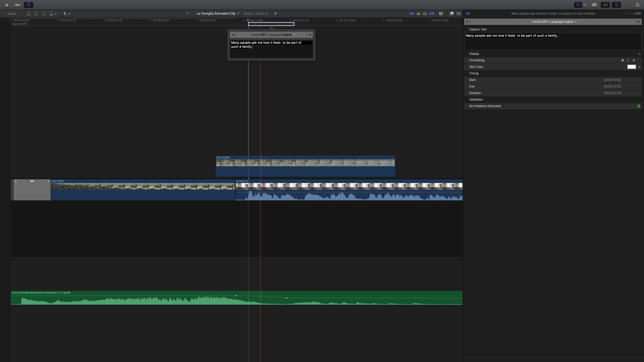The width and height of the screenshot is (644, 362).
Task: Toggle the Browser grid view button
Action: point(594,5)
